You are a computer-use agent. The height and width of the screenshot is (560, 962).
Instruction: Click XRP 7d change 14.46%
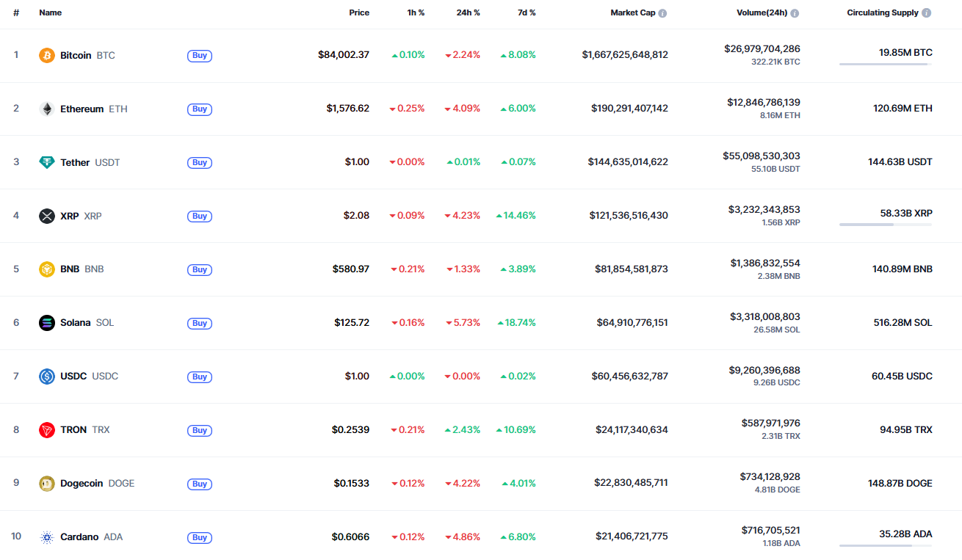point(516,216)
